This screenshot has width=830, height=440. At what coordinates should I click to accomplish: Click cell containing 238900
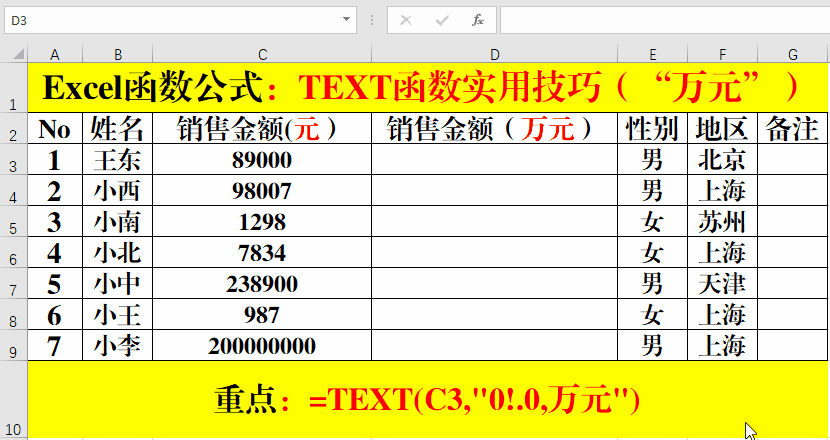(x=262, y=284)
